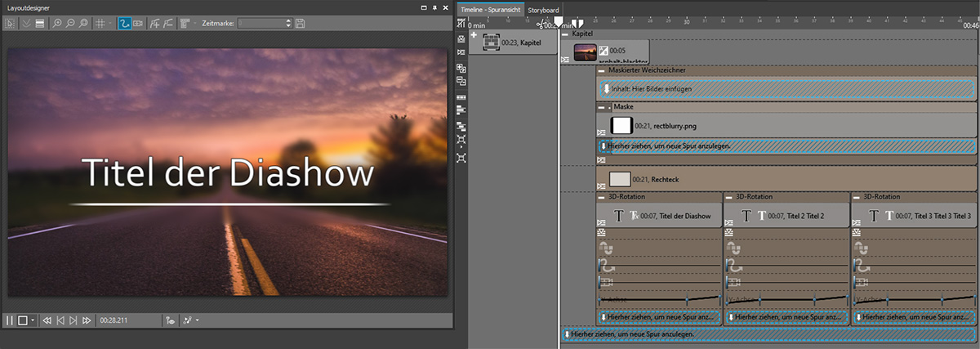Click inside the Zeitmarke input field

point(261,24)
